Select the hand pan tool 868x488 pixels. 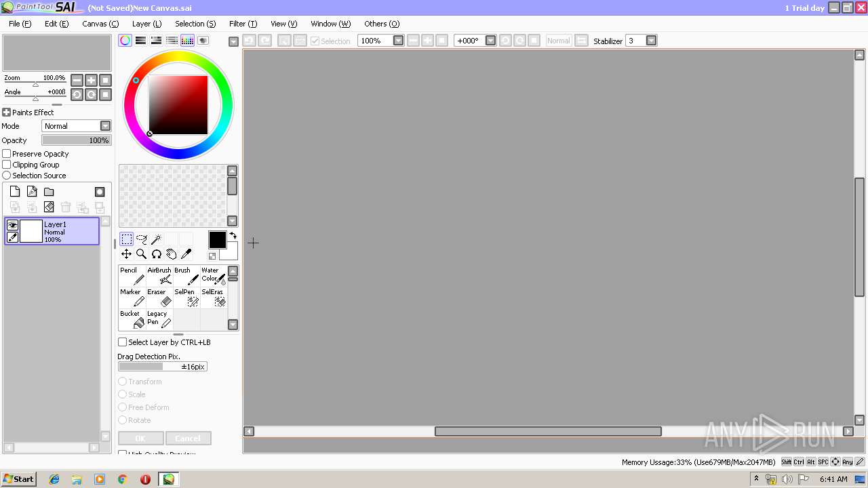[172, 253]
